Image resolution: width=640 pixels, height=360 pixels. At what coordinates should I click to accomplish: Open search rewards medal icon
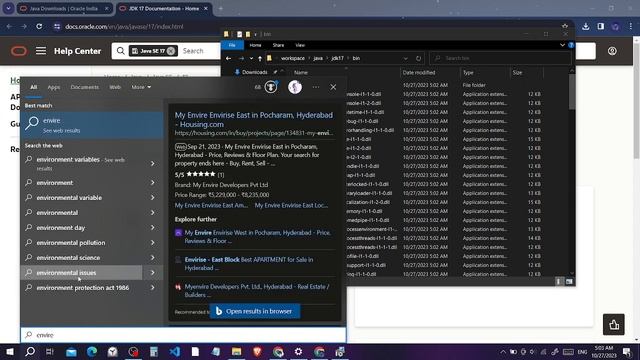coord(271,87)
